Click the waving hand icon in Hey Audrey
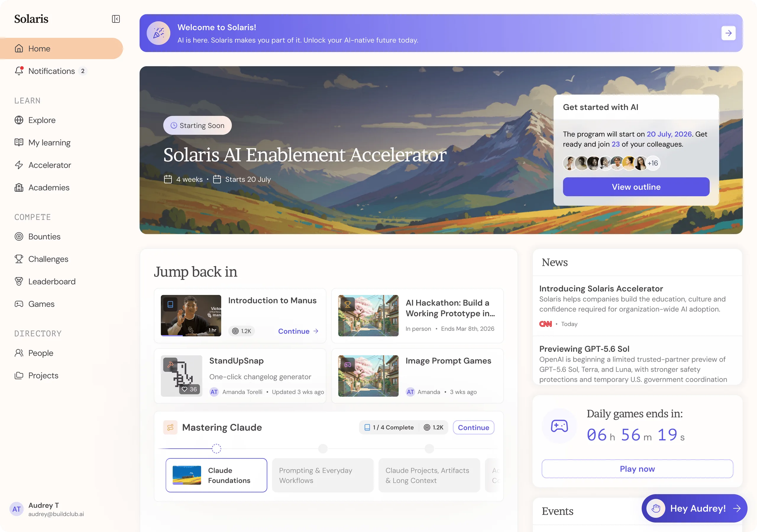 click(x=656, y=508)
